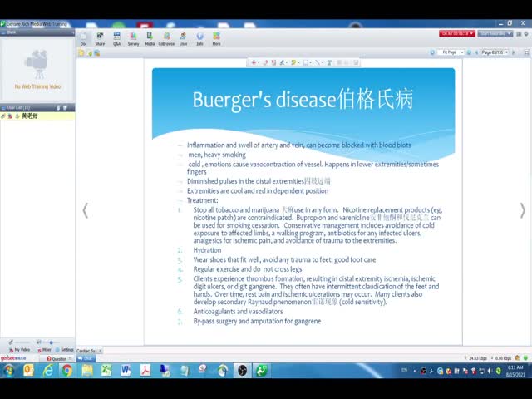Click the Share toolbar icon
532x399 pixels.
(100, 39)
